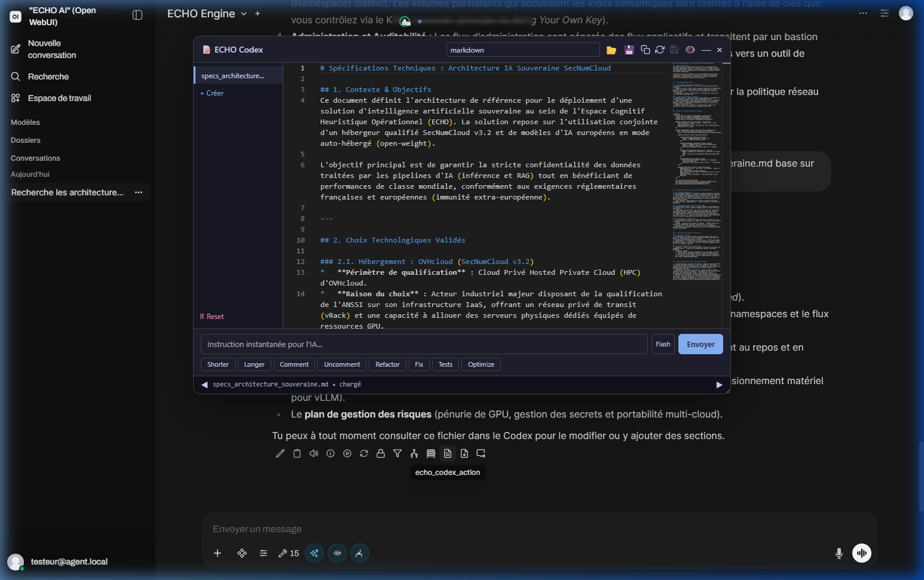
Task: Toggle the flame-arch circular button in composer
Action: point(359,553)
